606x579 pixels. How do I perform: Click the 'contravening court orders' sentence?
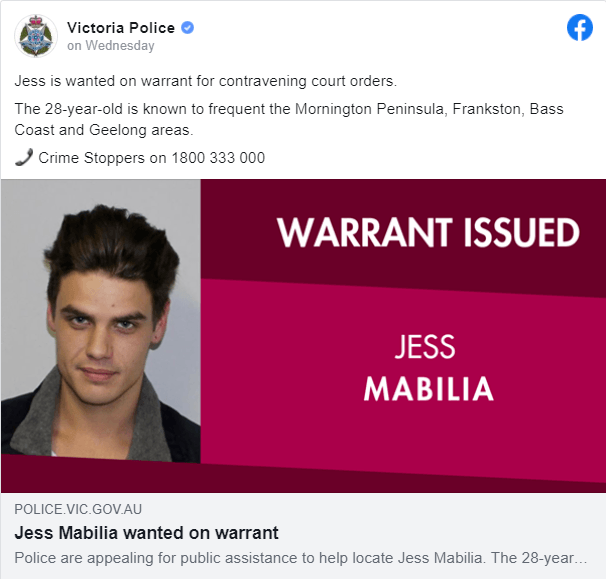pos(206,81)
